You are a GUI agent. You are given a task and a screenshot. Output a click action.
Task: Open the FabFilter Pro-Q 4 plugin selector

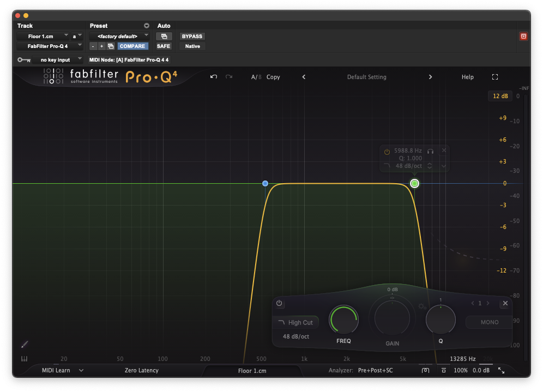click(50, 46)
